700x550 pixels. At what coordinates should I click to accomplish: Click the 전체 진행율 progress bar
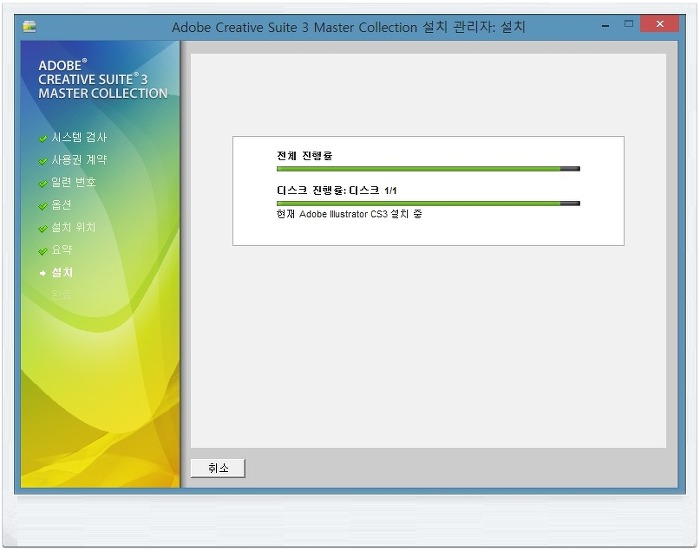pos(428,169)
